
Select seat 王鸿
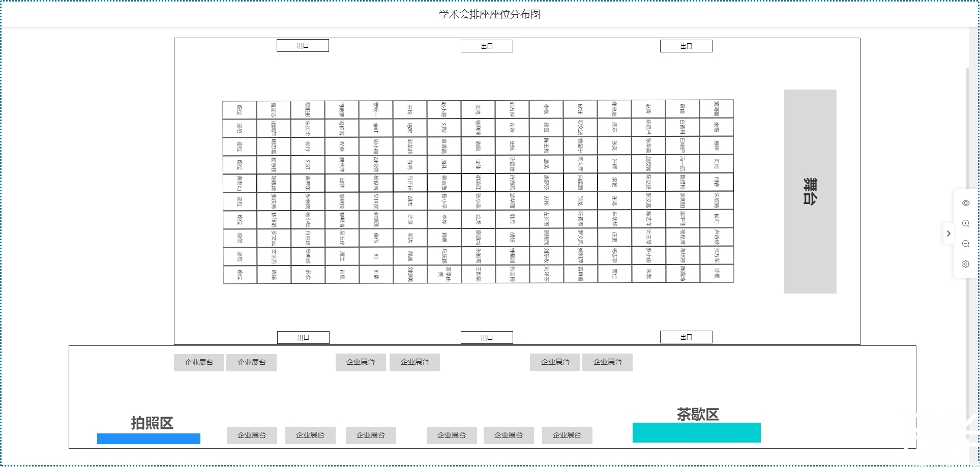(478, 109)
